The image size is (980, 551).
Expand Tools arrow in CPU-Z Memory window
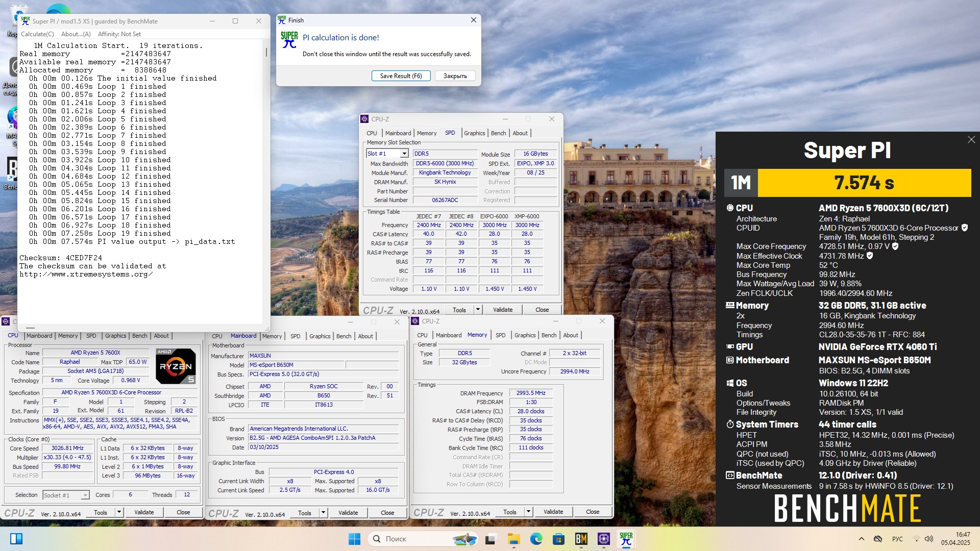pyautogui.click(x=528, y=512)
